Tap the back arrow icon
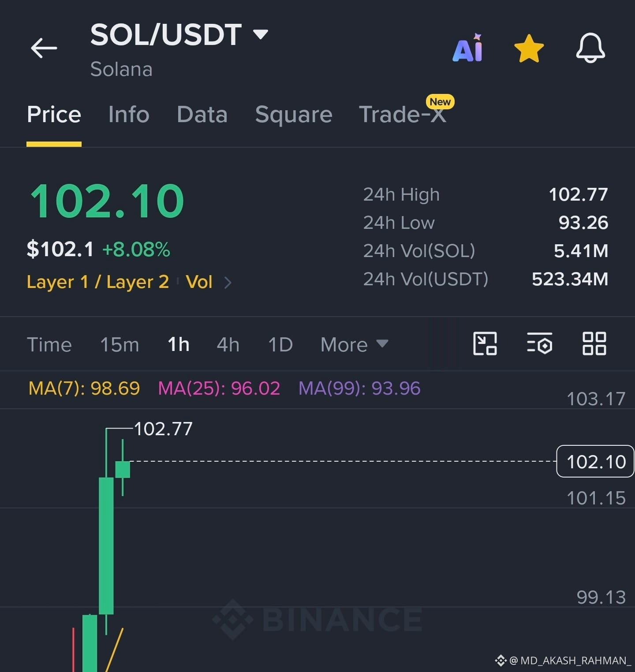 tap(44, 48)
